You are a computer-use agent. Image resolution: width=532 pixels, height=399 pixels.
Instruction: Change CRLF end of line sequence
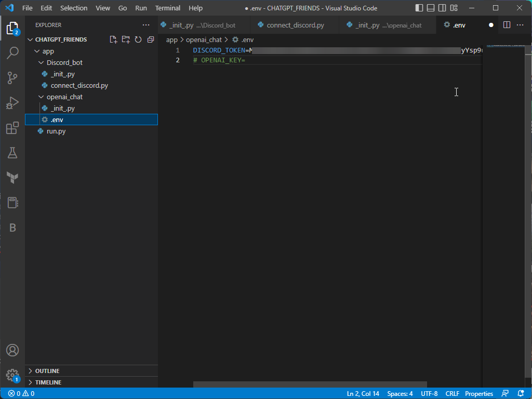tap(453, 394)
